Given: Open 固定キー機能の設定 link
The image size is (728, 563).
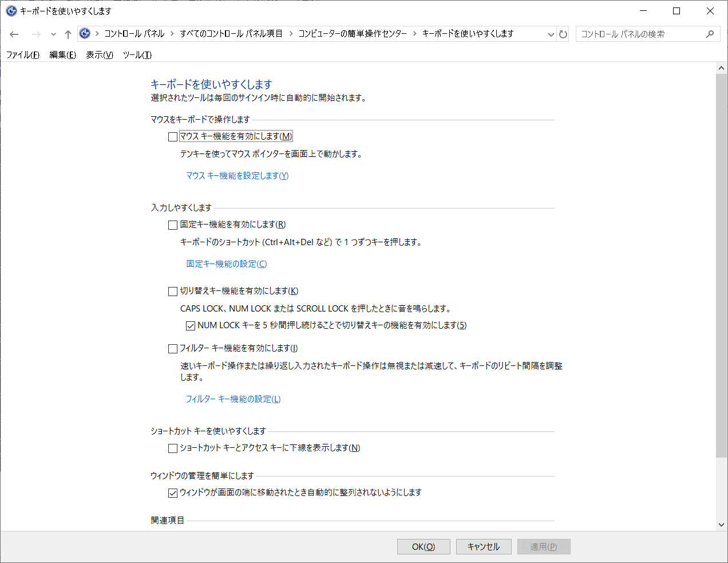Looking at the screenshot, I should (x=226, y=263).
